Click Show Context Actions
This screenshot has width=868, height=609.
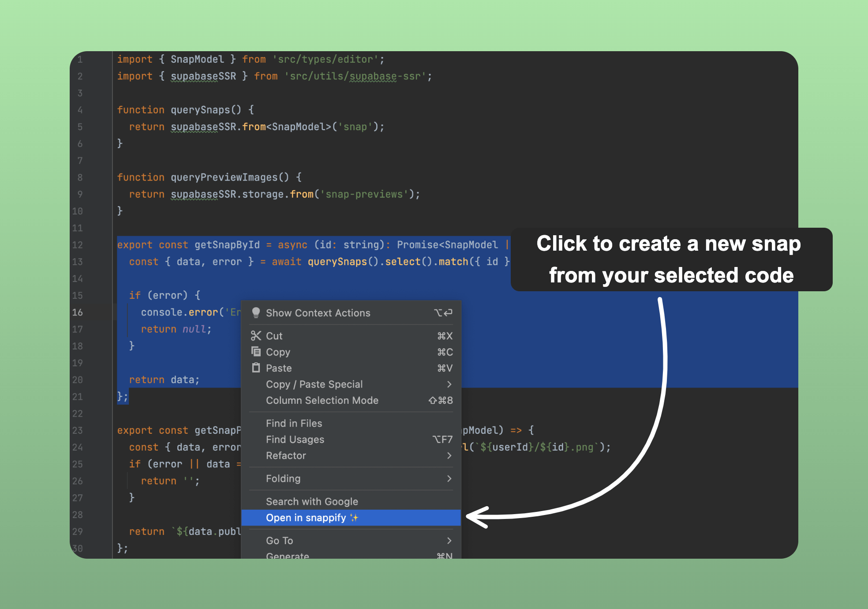[318, 313]
